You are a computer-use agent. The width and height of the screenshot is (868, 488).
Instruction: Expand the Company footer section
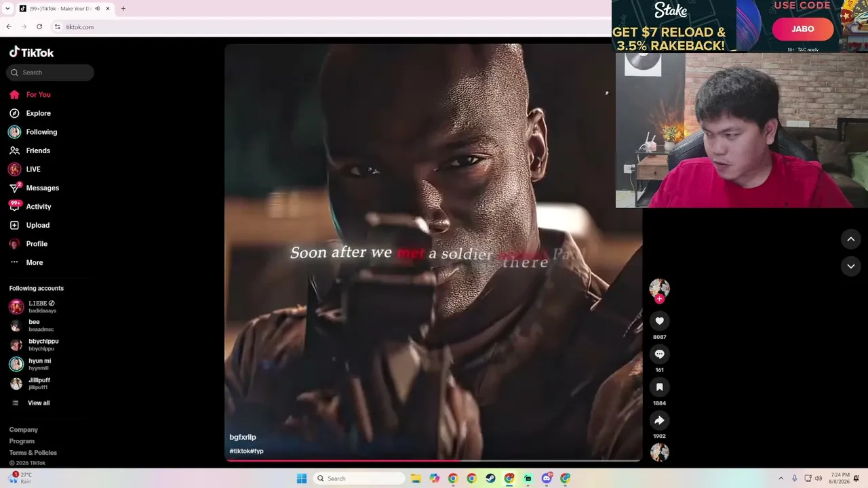[24, 430]
